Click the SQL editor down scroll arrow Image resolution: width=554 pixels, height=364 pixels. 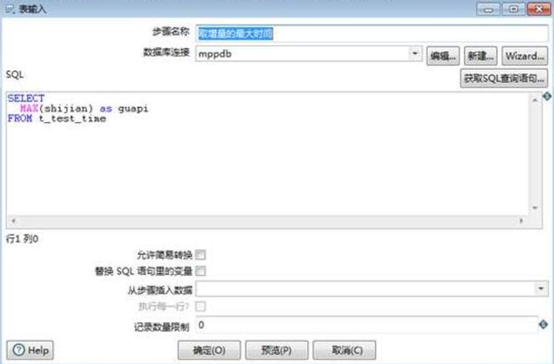[535, 208]
